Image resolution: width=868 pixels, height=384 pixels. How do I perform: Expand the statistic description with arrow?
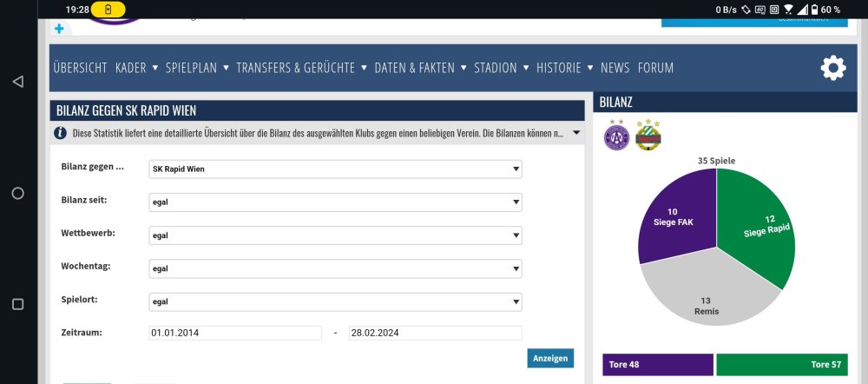tap(576, 133)
